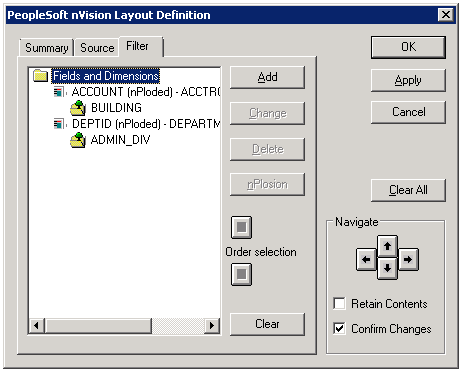Click the Change button

pos(267,113)
